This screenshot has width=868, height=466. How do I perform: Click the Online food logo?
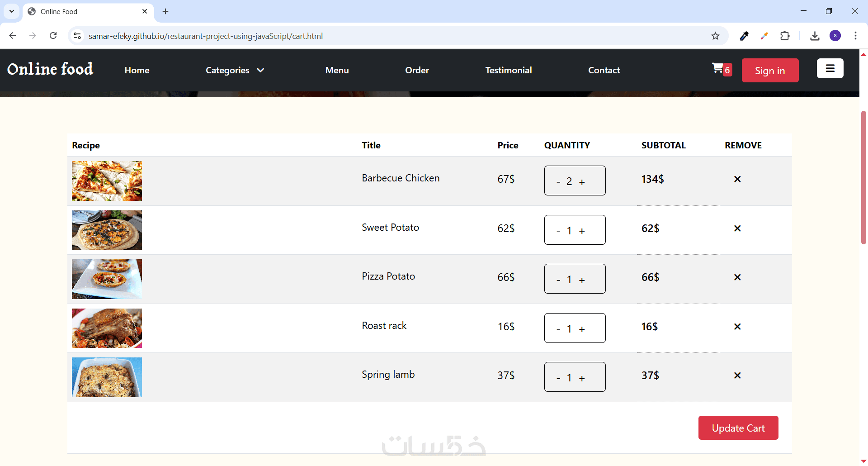(50, 69)
